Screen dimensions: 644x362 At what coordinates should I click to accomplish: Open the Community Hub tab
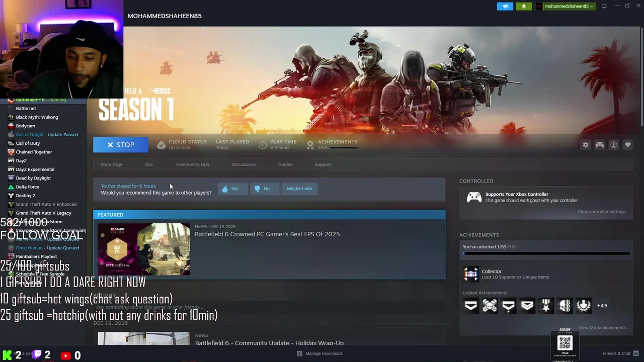coord(192,164)
